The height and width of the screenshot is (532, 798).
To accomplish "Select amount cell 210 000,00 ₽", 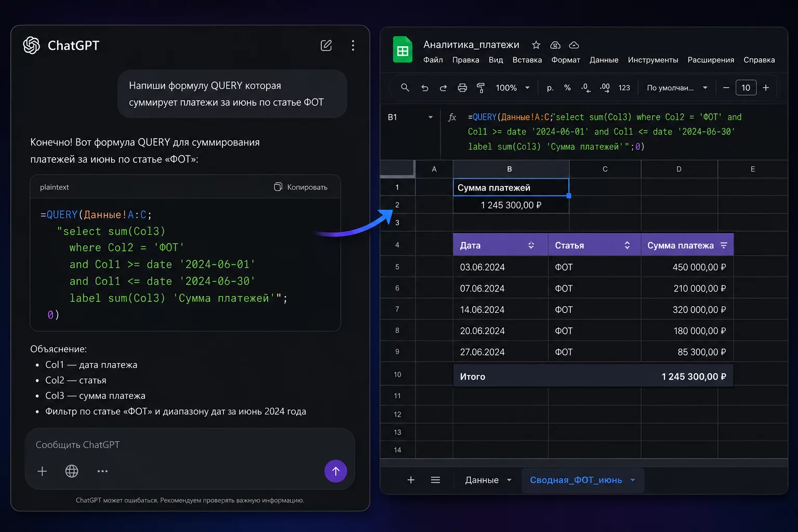I will click(x=687, y=288).
